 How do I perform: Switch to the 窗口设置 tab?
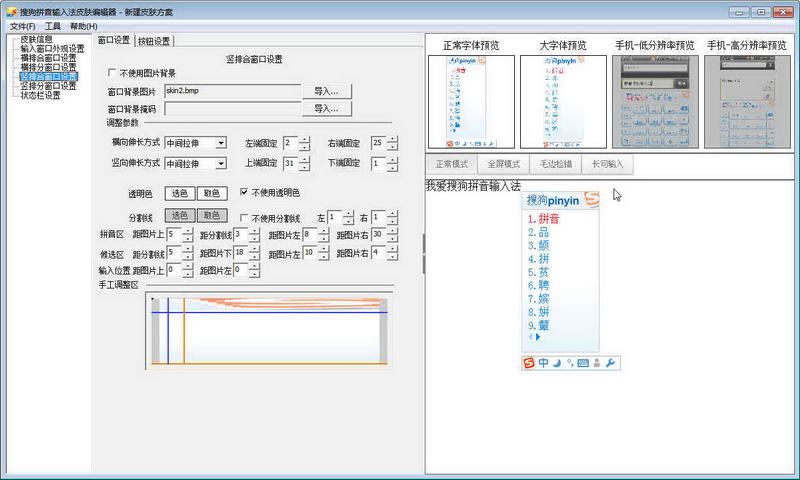(113, 40)
